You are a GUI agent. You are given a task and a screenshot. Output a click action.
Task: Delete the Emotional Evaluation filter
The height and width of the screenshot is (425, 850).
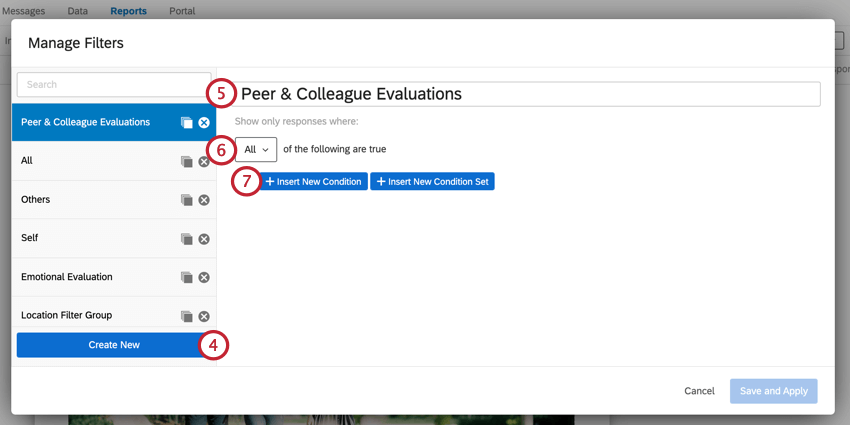204,277
